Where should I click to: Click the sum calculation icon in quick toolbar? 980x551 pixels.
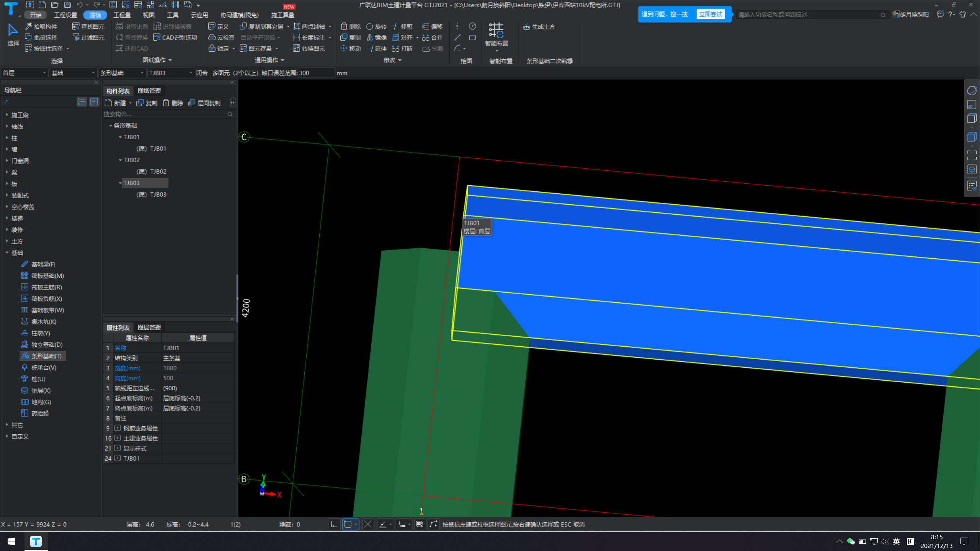pos(113,5)
